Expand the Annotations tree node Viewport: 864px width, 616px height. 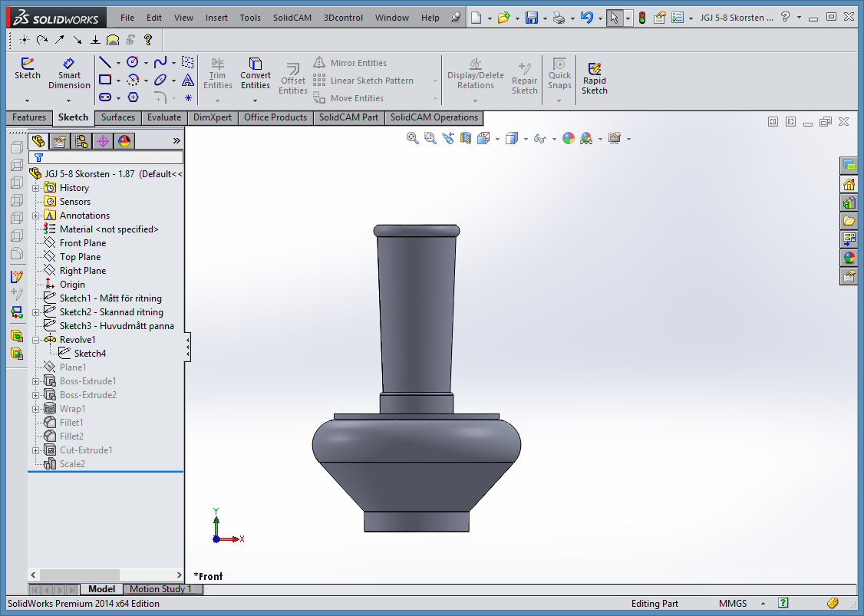[x=36, y=216]
